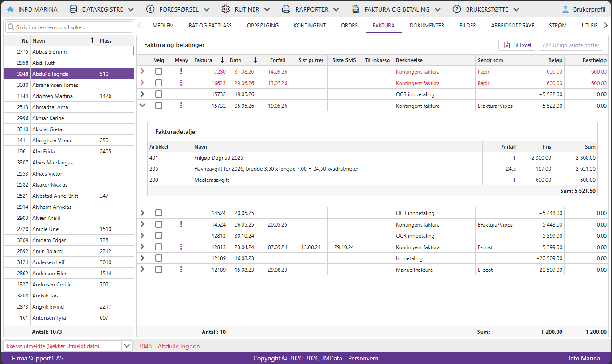Viewport: 612px width, 364px height.
Task: Open the Kontingent tab
Action: click(x=310, y=26)
